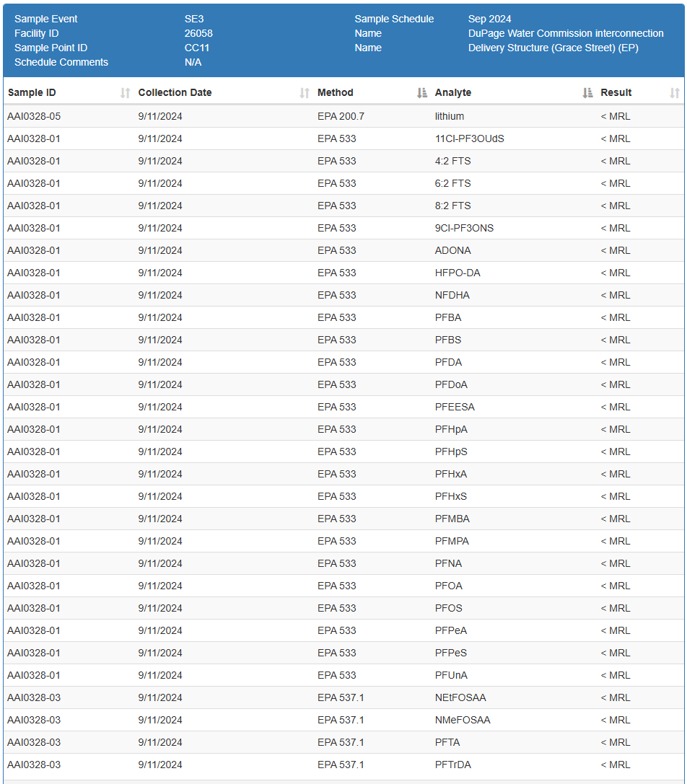Screen dimensions: 687x784
Task: Click the Collection Date header label
Action: pyautogui.click(x=175, y=93)
